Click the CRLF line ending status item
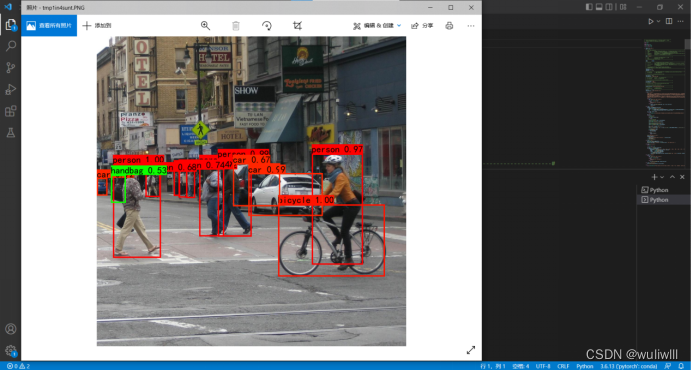 pyautogui.click(x=563, y=366)
